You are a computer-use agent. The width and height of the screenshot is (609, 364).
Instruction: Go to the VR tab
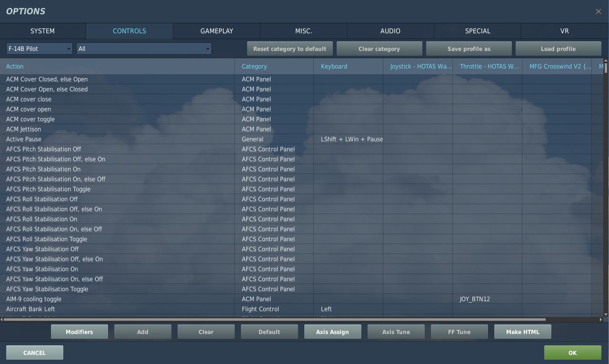click(x=564, y=31)
